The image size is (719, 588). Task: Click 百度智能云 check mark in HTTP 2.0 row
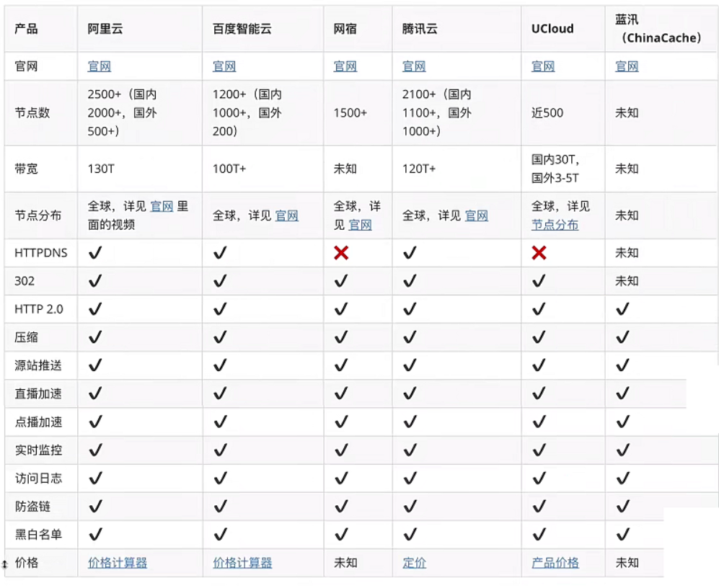pos(220,309)
